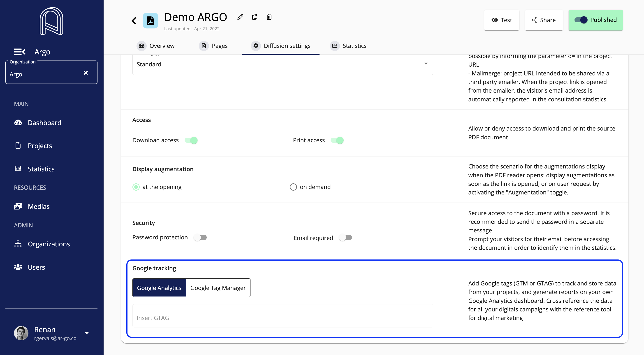This screenshot has width=644, height=355.
Task: Select the on demand radio
Action: tap(293, 187)
